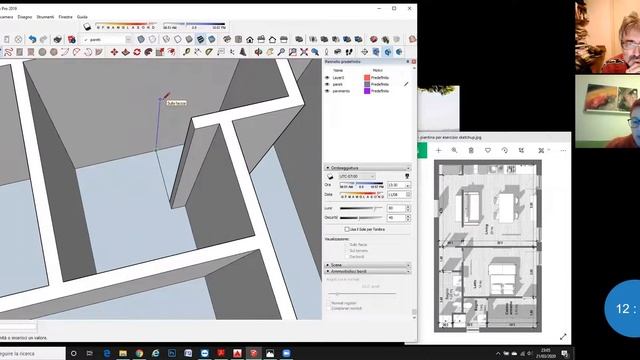The height and width of the screenshot is (360, 640).
Task: Click the fullscreen arrows icon in Photos viewer
Action: click(x=563, y=337)
